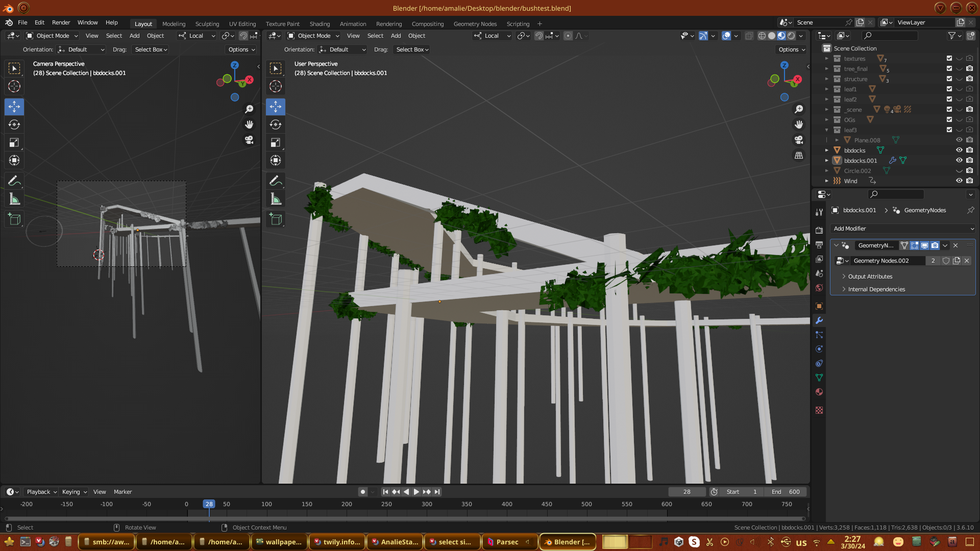This screenshot has width=980, height=551.
Task: Open the Modifier properties wrench tab
Action: pos(819,320)
